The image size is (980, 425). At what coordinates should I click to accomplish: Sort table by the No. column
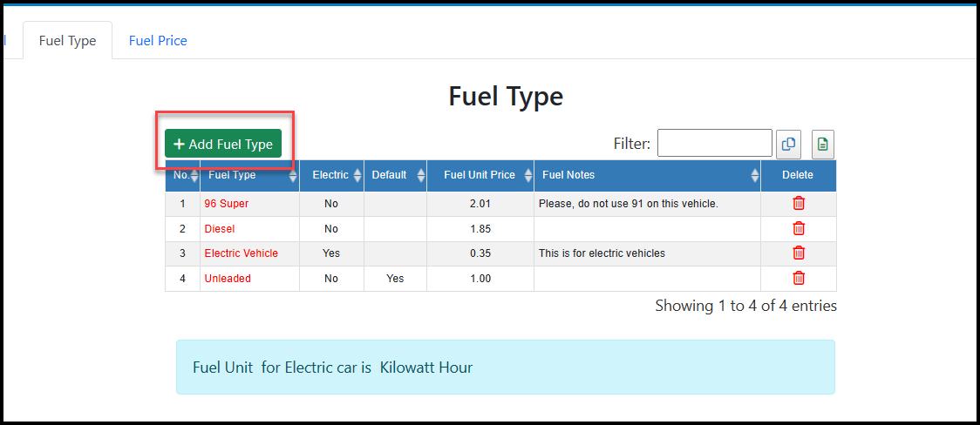182,175
